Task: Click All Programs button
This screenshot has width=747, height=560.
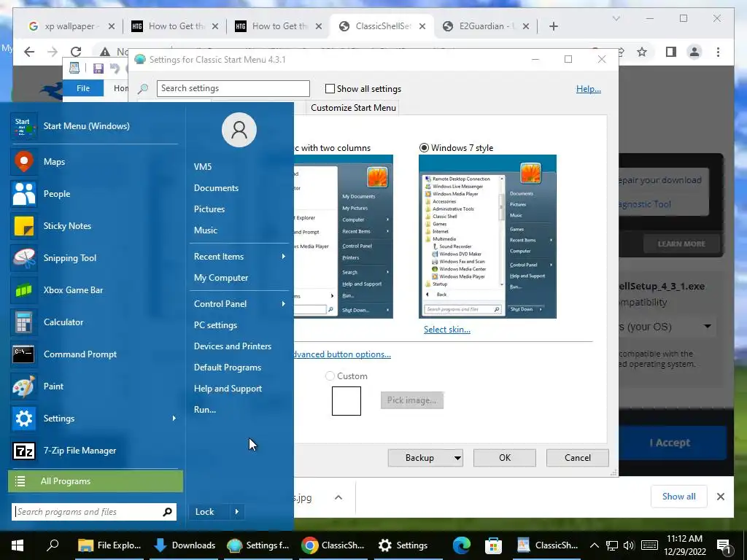Action: pyautogui.click(x=96, y=481)
